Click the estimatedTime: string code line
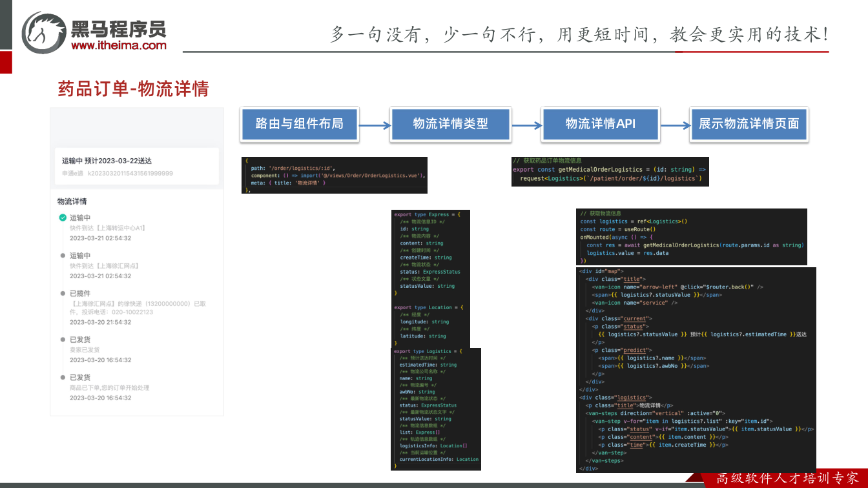 428,365
